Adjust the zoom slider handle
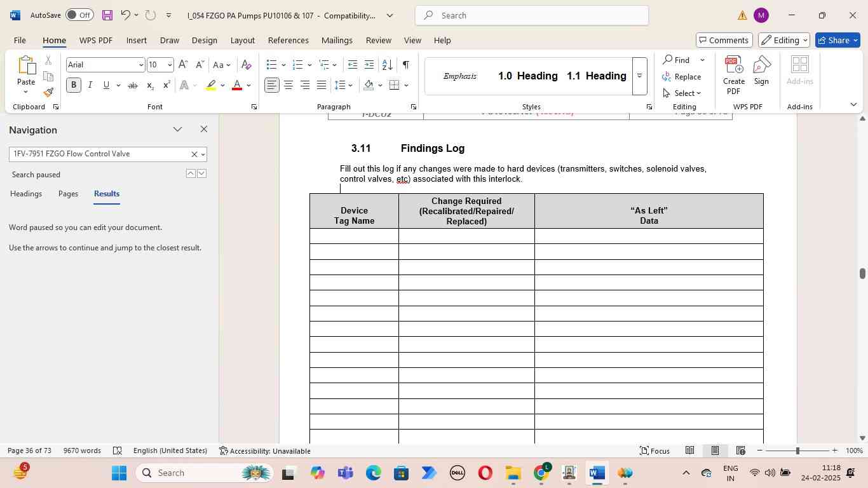The height and width of the screenshot is (488, 868). [797, 451]
